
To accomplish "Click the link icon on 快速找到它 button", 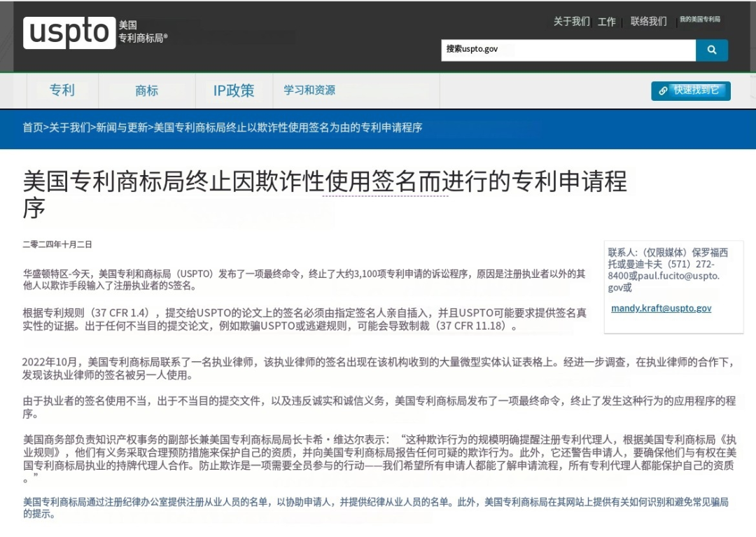I will (664, 91).
